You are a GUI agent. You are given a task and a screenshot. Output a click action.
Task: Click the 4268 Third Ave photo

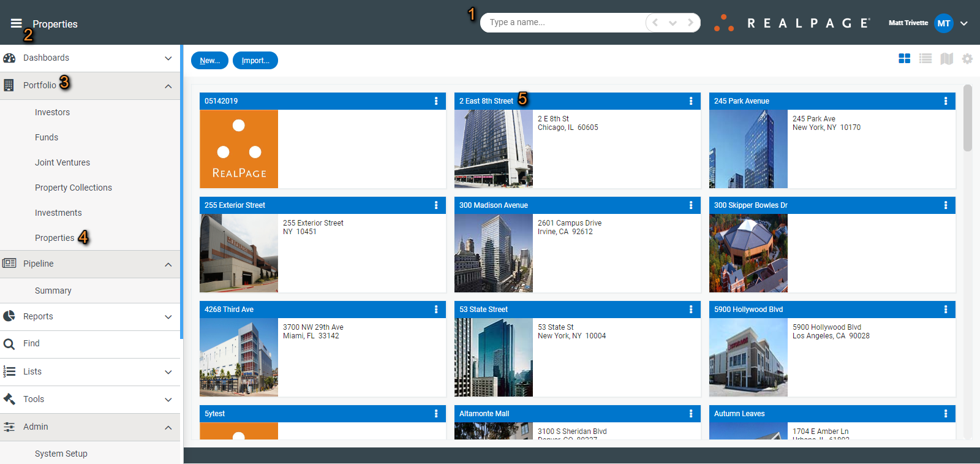click(x=239, y=357)
